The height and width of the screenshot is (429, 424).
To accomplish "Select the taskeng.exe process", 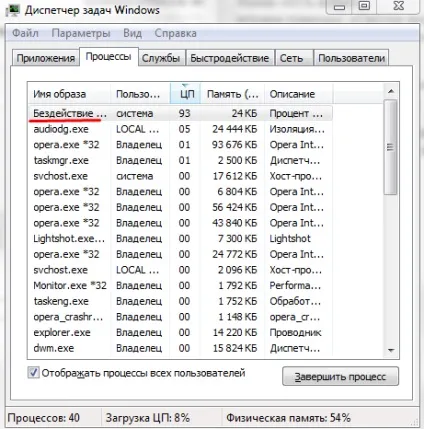I will point(180,301).
